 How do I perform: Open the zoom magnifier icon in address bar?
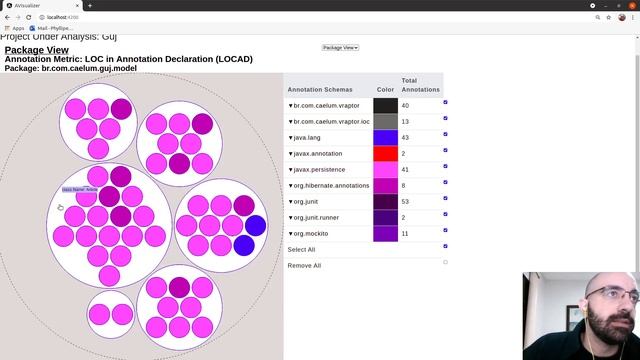pos(598,17)
